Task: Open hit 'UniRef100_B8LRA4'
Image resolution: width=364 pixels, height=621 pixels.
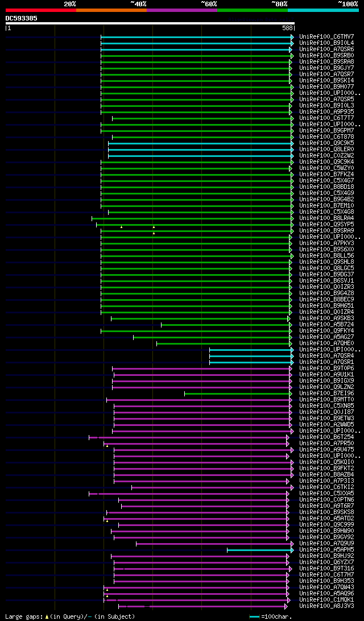Action: pyautogui.click(x=326, y=218)
